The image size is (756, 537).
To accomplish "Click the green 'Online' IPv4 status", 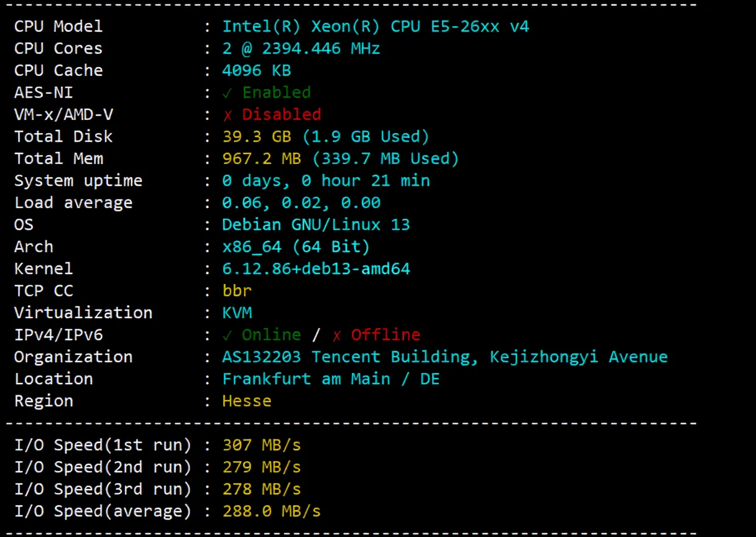I will [x=271, y=335].
